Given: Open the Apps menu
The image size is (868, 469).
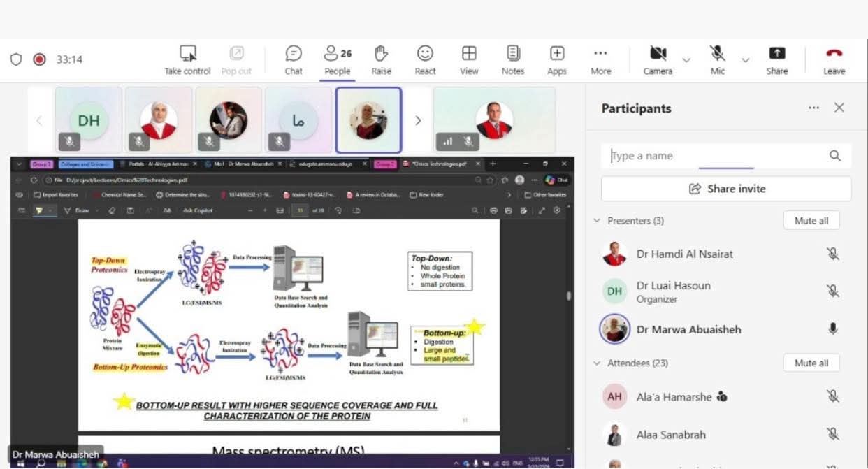Looking at the screenshot, I should [x=557, y=55].
